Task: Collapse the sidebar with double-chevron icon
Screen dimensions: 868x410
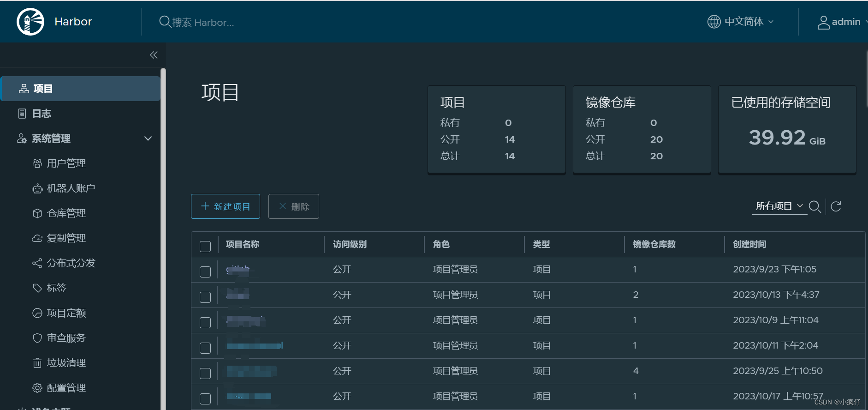Action: [x=154, y=55]
